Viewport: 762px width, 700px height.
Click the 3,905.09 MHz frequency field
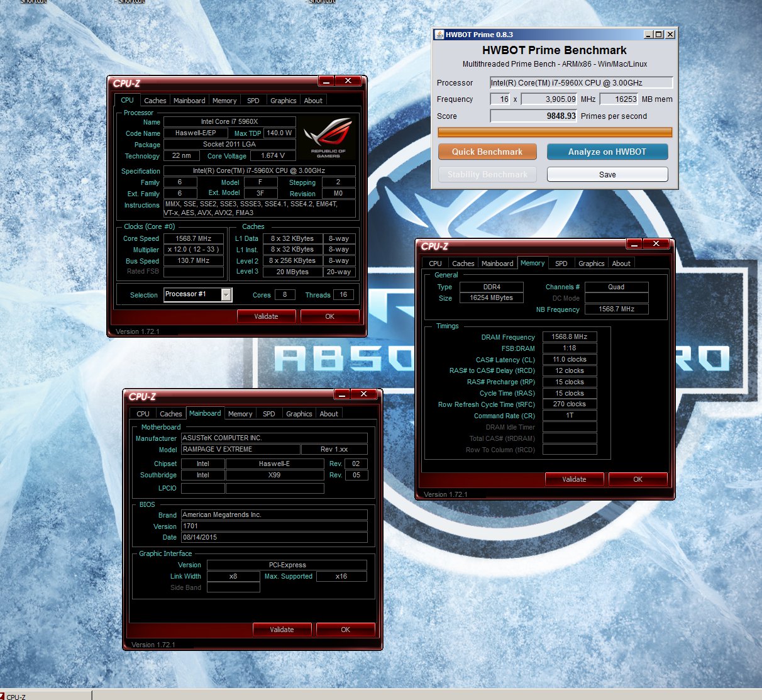pyautogui.click(x=549, y=99)
